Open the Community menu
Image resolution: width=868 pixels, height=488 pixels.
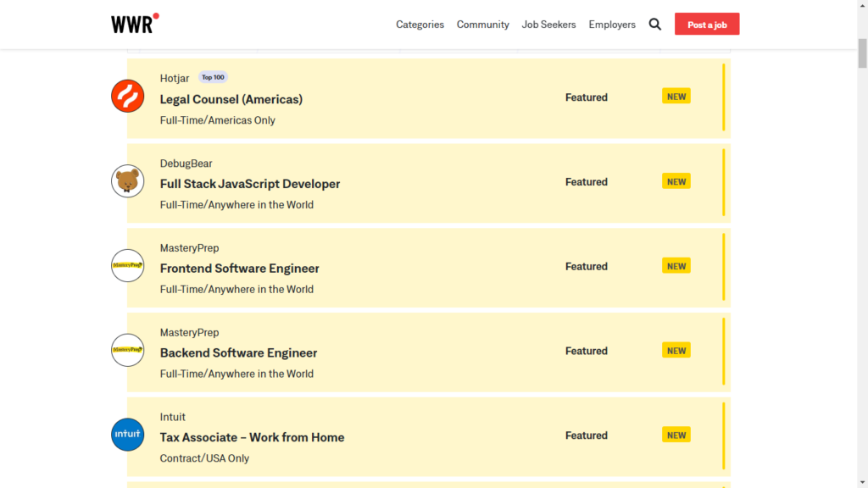pyautogui.click(x=482, y=25)
